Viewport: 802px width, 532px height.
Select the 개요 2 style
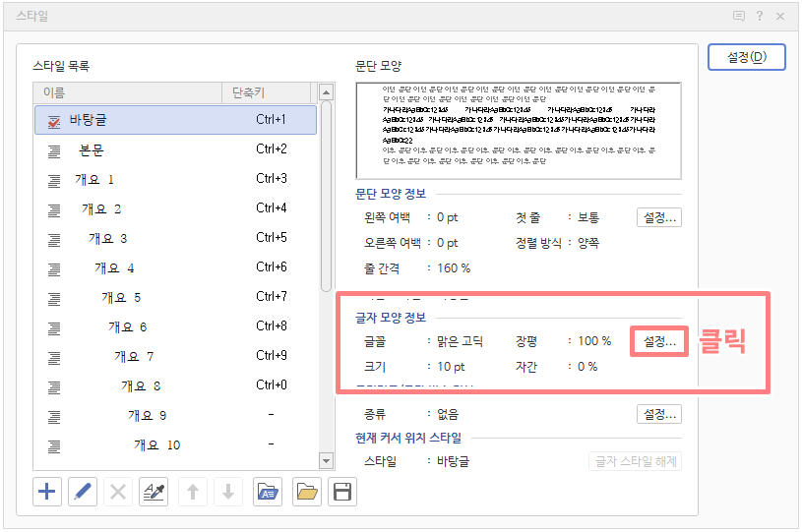point(175,209)
